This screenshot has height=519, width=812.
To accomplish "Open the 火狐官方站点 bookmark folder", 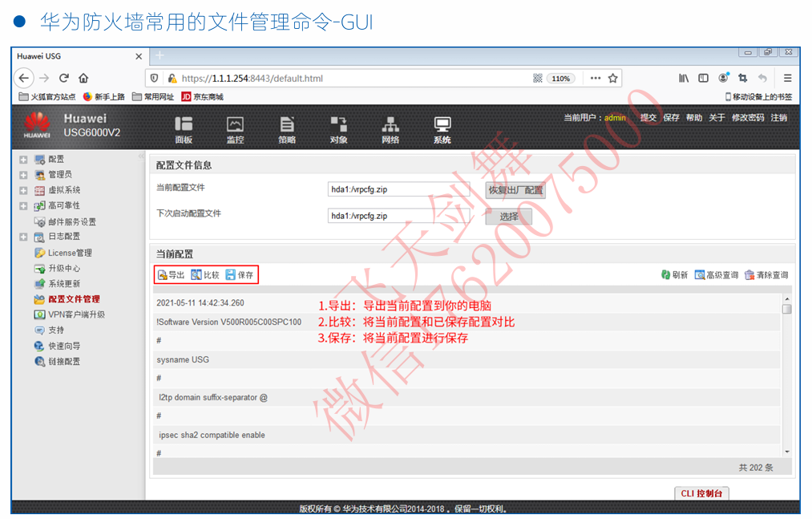I will click(46, 97).
